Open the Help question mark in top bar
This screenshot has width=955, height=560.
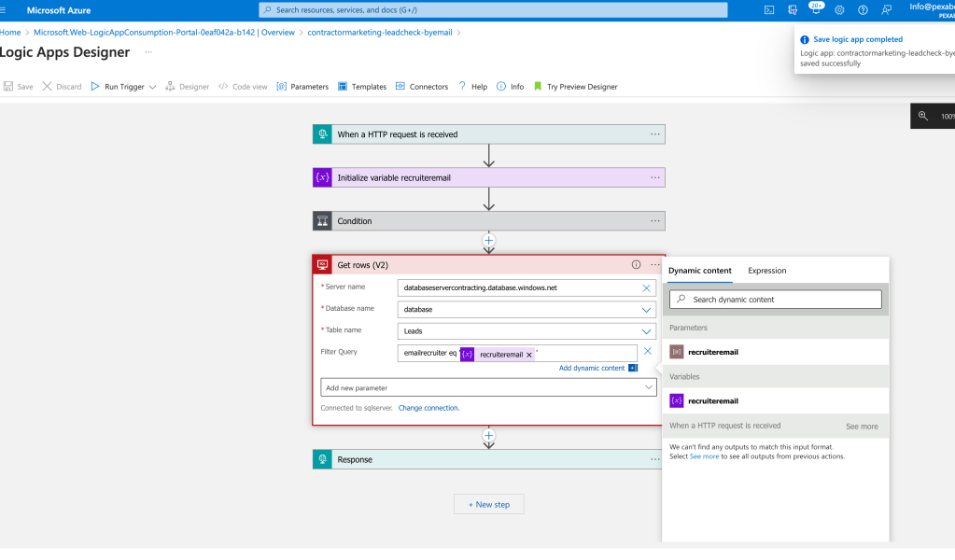[x=863, y=9]
